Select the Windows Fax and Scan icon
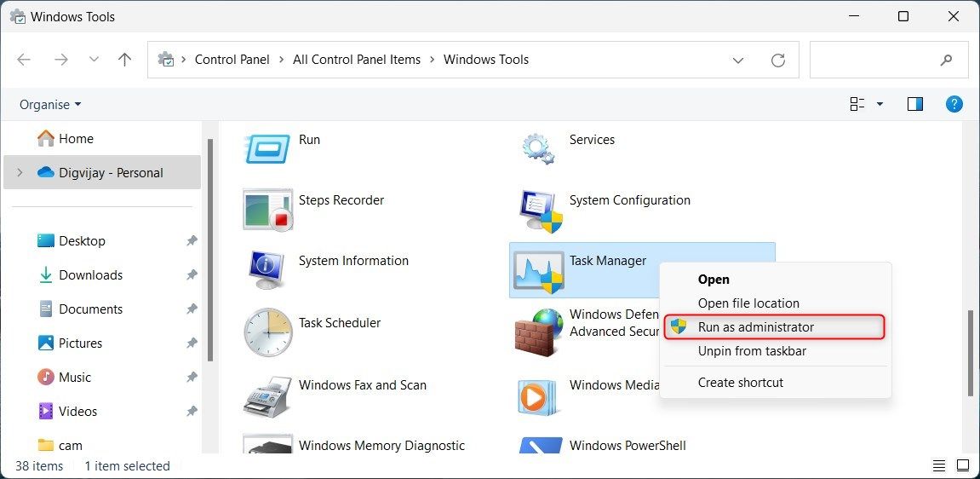Screen dimensions: 980x479 (x=267, y=395)
